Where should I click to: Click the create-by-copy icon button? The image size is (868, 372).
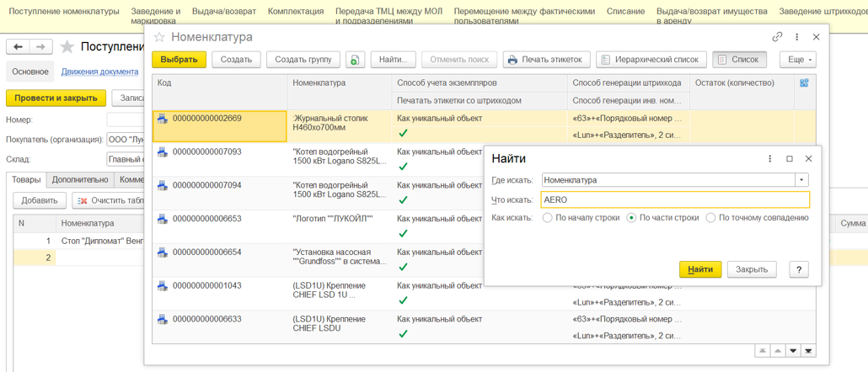[355, 60]
